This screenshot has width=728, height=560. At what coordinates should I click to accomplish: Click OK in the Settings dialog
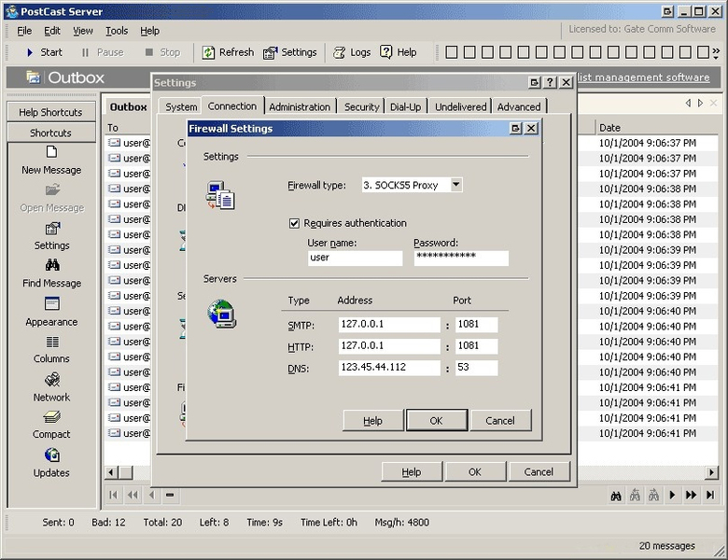click(474, 471)
